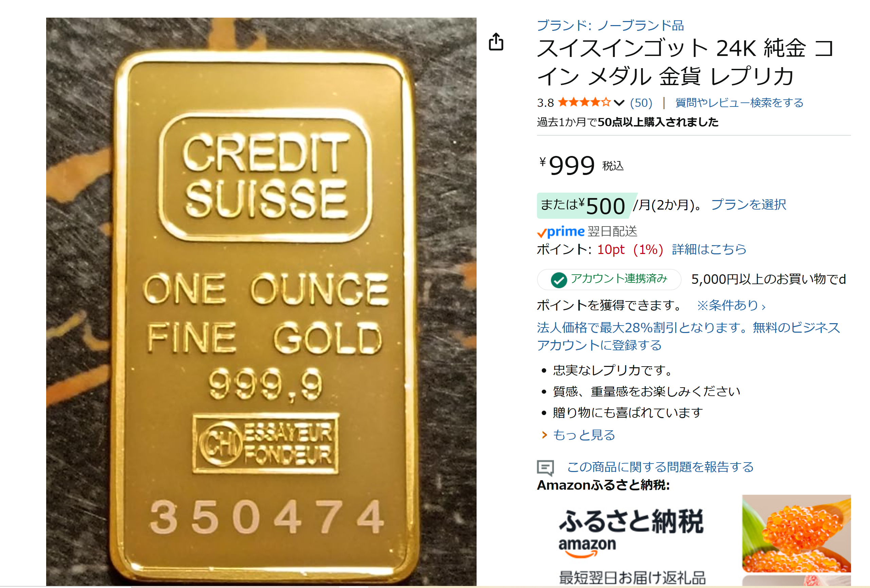Image resolution: width=870 pixels, height=588 pixels.
Task: Click the star rating icons
Action: [x=585, y=102]
